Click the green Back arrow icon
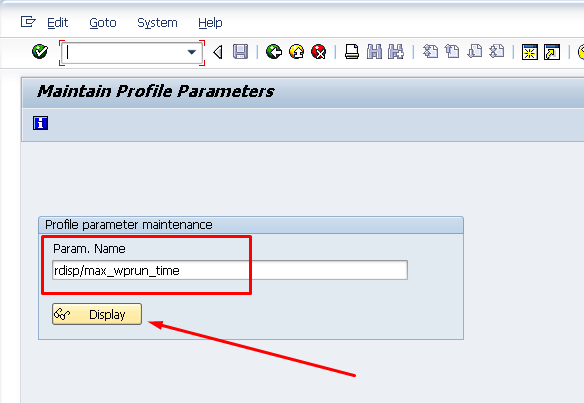 (x=274, y=52)
